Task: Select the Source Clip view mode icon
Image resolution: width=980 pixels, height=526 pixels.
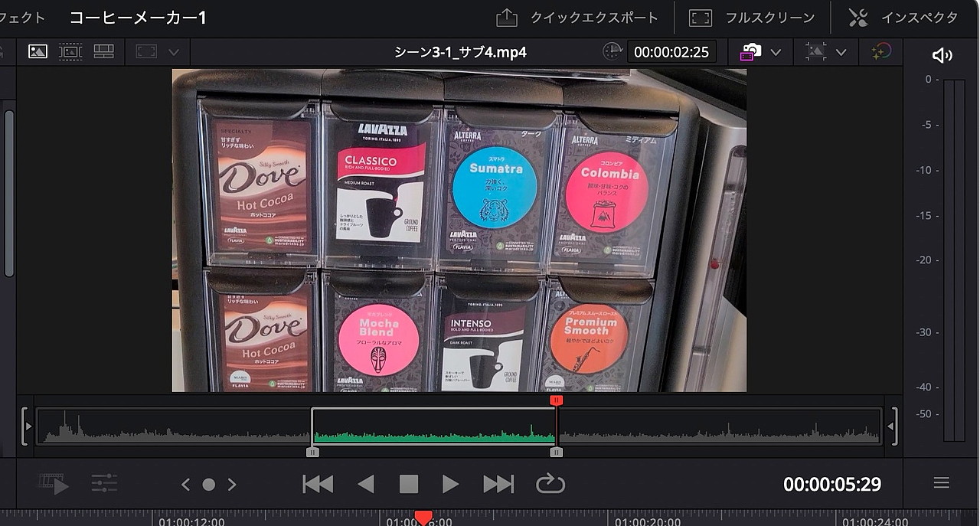Action: [37, 51]
